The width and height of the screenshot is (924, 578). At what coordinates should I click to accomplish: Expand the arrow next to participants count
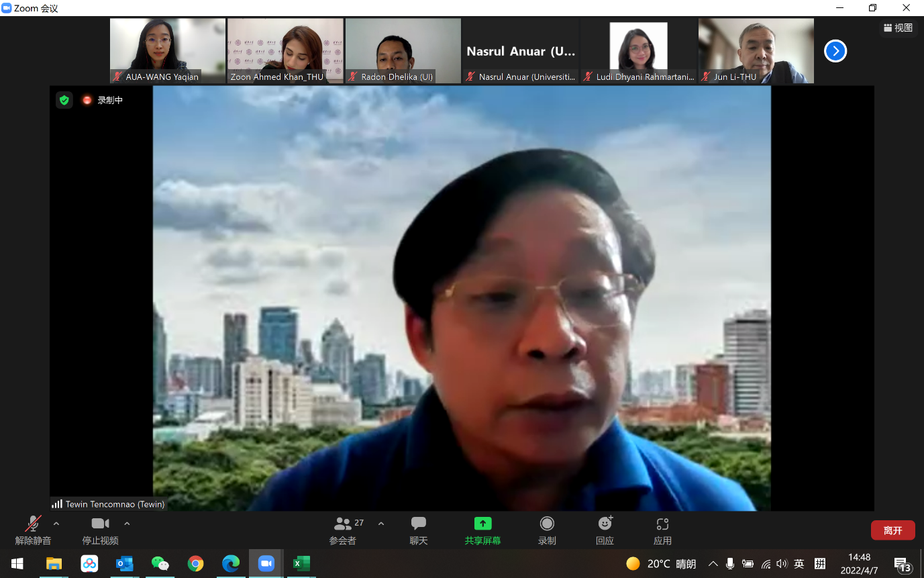tap(381, 524)
